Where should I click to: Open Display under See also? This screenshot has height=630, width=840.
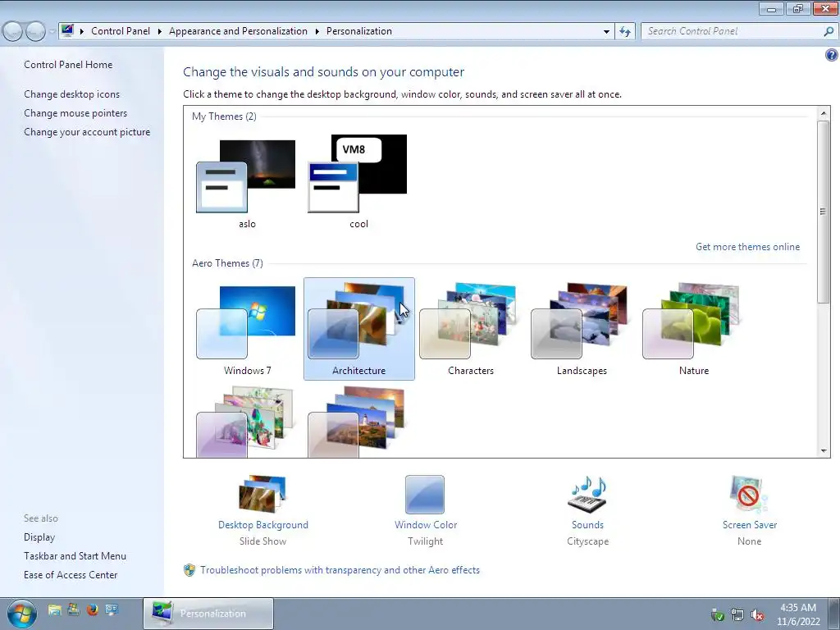coord(39,537)
